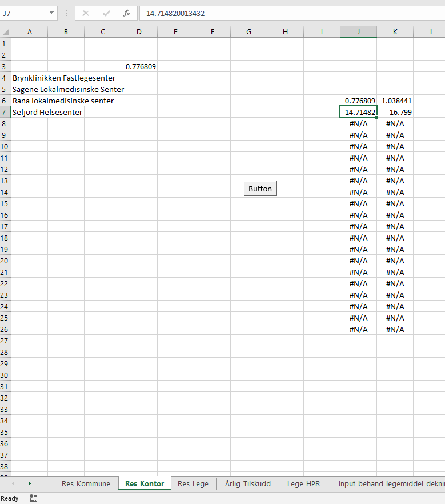The width and height of the screenshot is (445, 504).
Task: Select column G header
Action: click(x=248, y=32)
